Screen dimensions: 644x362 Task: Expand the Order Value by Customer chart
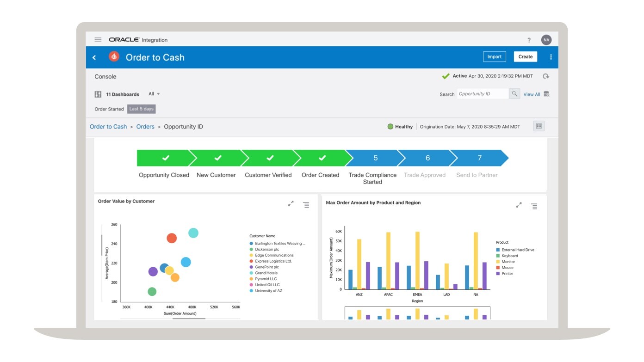(291, 203)
